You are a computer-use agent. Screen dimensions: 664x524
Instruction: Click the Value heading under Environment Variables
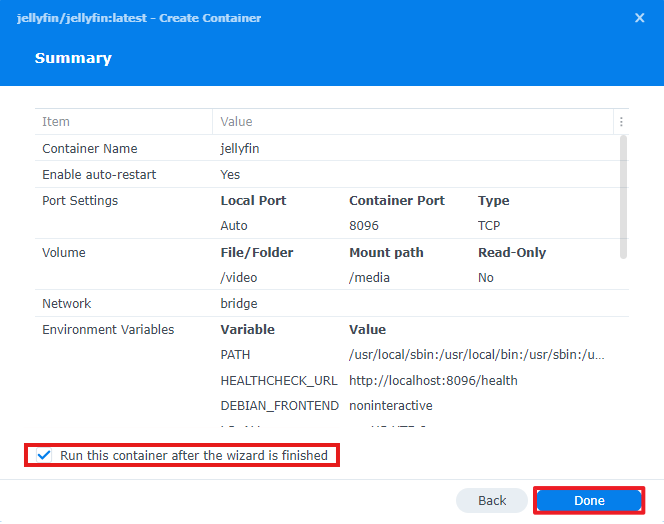[x=368, y=330]
